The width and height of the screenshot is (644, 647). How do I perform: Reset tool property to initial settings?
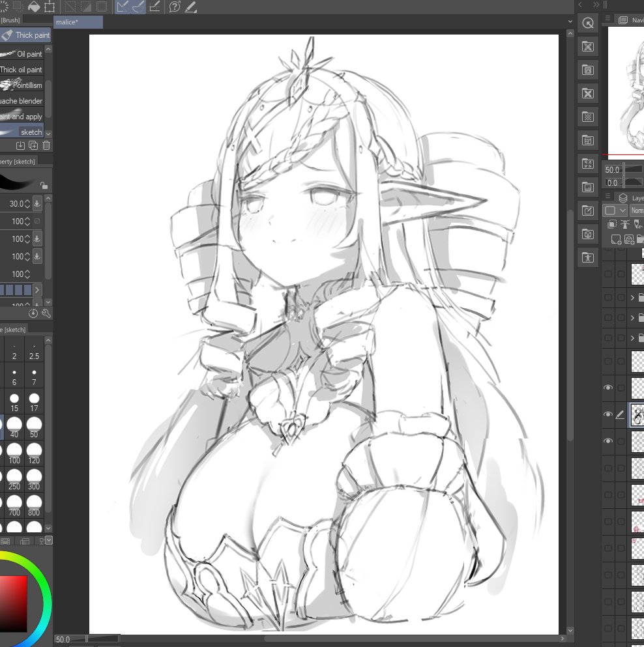(33, 313)
